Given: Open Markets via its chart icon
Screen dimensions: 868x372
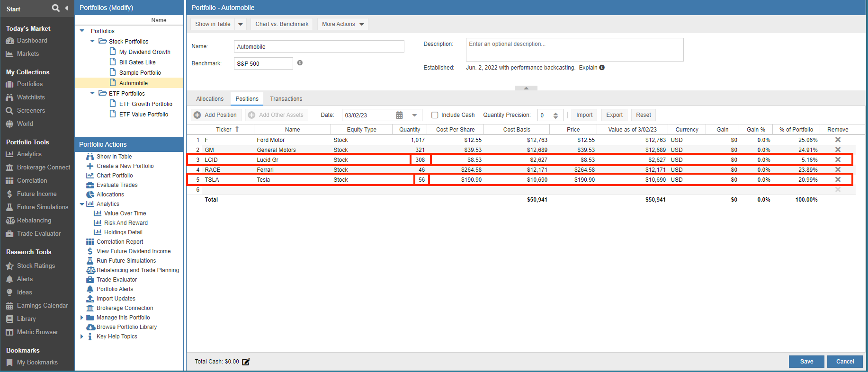Looking at the screenshot, I should pyautogui.click(x=9, y=54).
